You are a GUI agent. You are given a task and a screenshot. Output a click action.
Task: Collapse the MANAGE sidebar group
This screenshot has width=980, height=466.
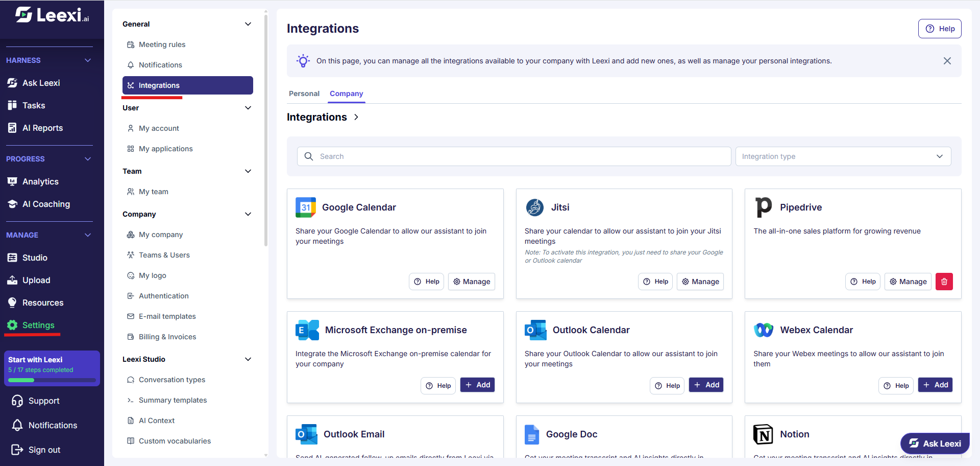[x=88, y=235]
